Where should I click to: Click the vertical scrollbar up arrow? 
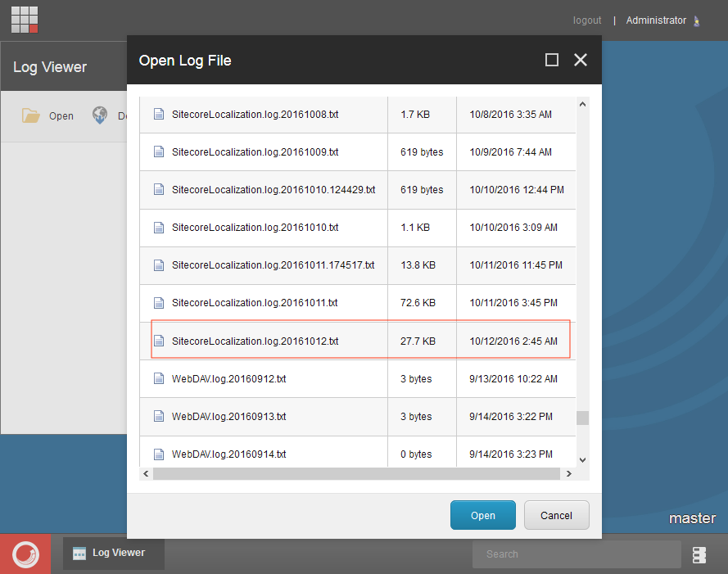coord(583,105)
